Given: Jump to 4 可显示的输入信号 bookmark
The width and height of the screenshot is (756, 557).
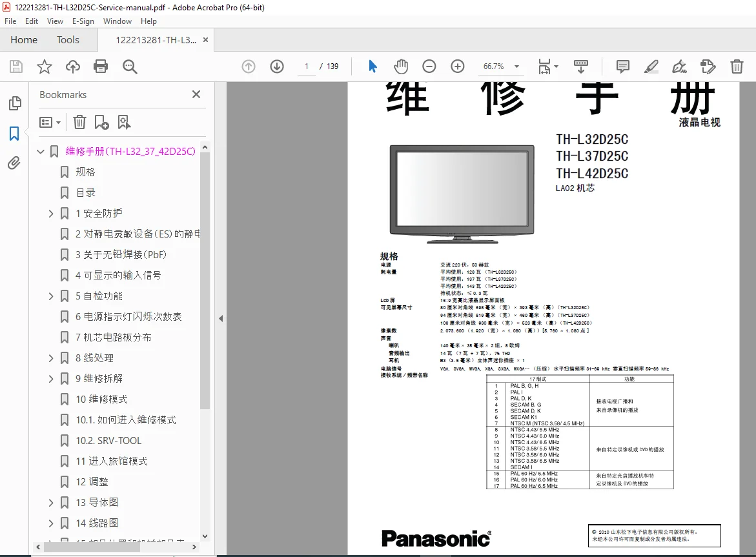Looking at the screenshot, I should coord(118,276).
